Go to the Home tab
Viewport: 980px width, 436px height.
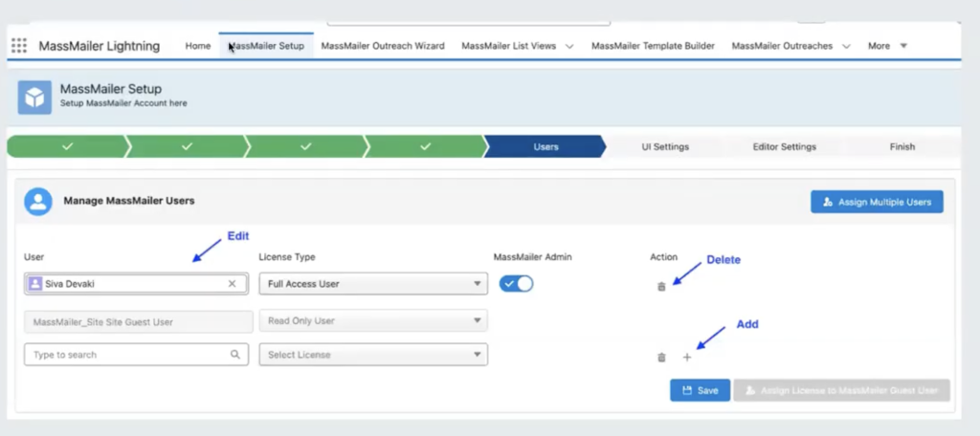click(x=197, y=46)
